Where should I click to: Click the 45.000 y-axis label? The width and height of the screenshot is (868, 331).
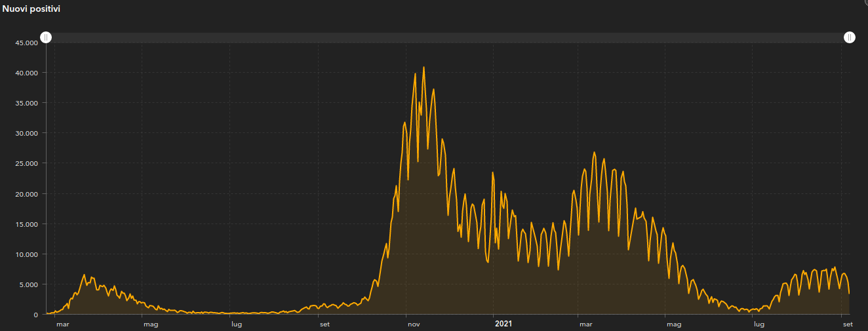point(26,43)
